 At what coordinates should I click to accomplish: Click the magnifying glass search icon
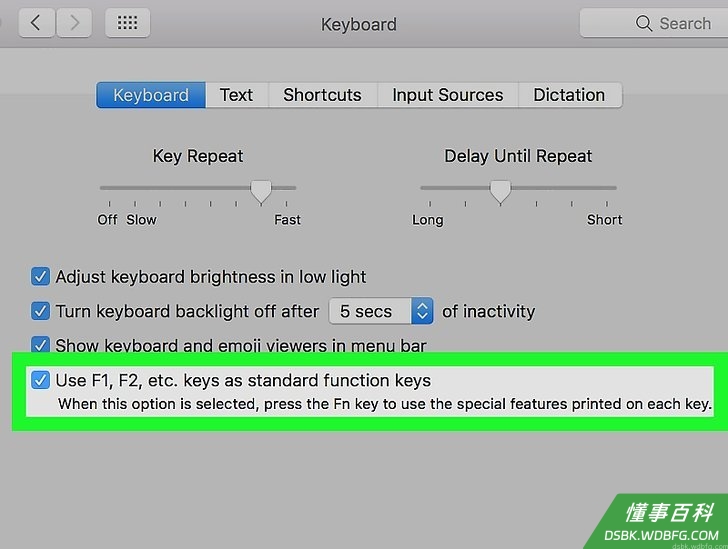[644, 23]
